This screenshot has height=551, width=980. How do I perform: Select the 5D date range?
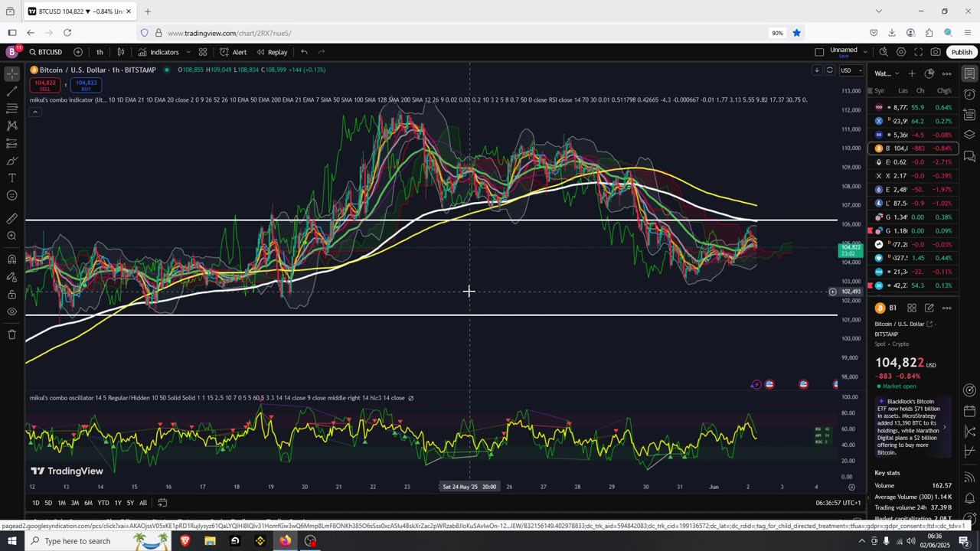click(x=48, y=503)
